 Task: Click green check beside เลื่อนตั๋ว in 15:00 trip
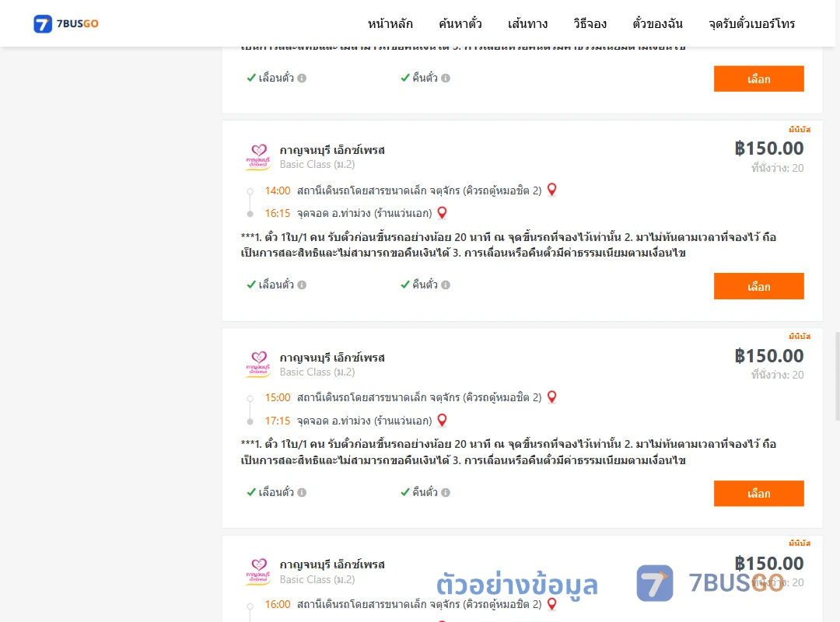[x=251, y=492]
